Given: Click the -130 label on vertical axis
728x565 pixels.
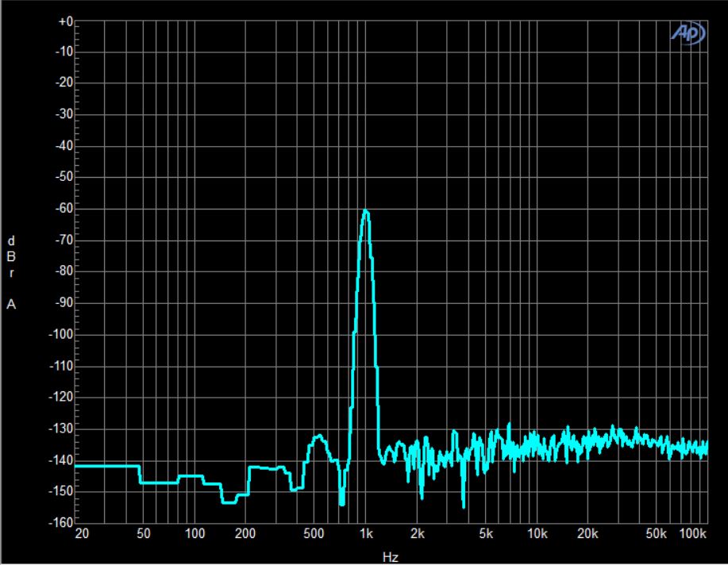Looking at the screenshot, I should click(61, 429).
